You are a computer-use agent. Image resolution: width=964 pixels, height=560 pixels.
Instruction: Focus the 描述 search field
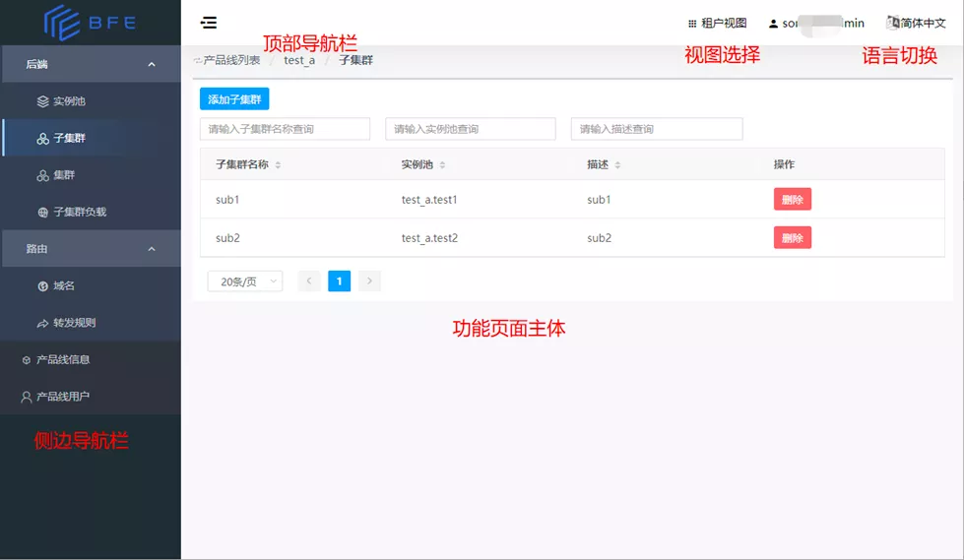pyautogui.click(x=657, y=129)
